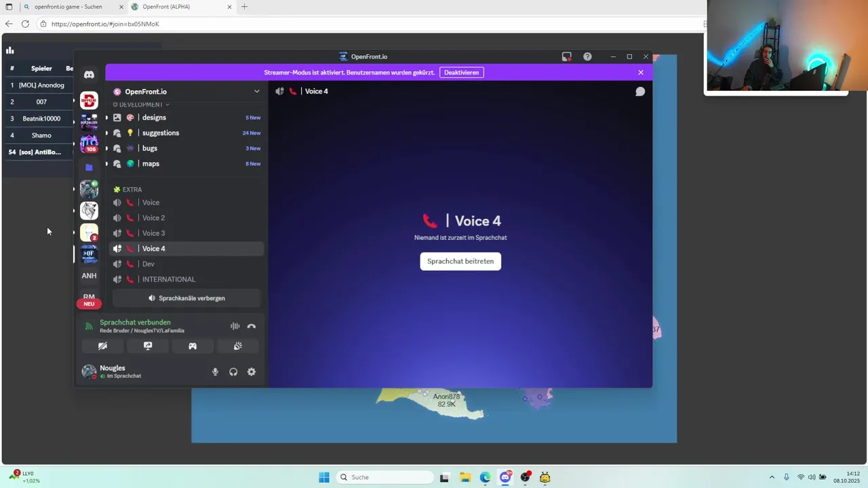Open the server icon with 105 badge

(x=89, y=144)
